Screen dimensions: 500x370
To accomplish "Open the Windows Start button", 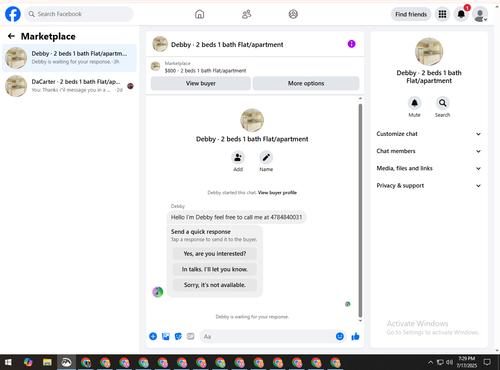I will tap(8, 362).
